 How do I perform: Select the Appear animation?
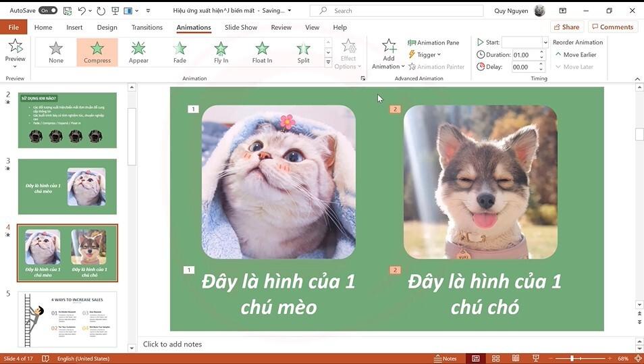coord(138,53)
